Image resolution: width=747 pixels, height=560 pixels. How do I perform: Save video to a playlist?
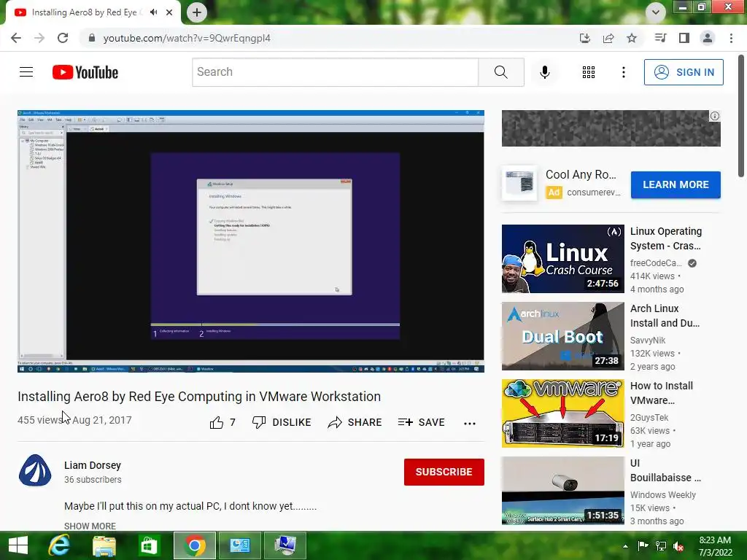[x=421, y=422]
